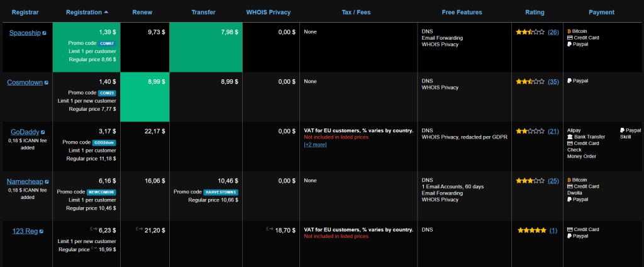Click the external link icon beside Spaceship
The width and height of the screenshot is (644, 267).
pos(44,33)
